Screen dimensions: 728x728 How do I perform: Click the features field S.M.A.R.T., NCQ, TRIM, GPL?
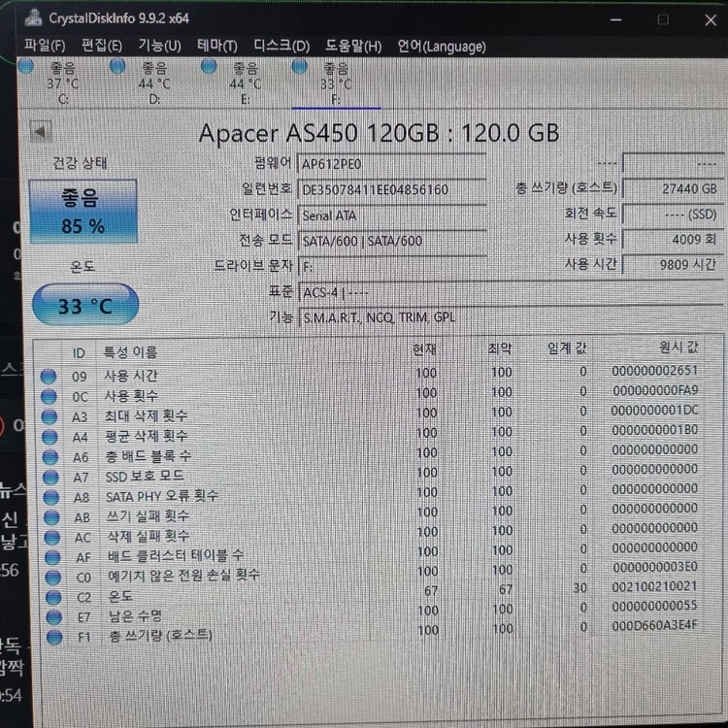pos(511,317)
